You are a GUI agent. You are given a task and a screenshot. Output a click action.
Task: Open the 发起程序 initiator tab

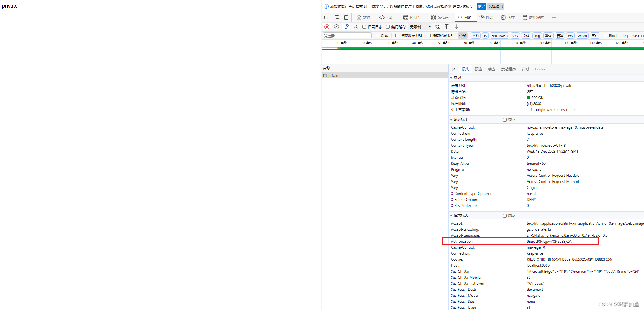(x=508, y=69)
